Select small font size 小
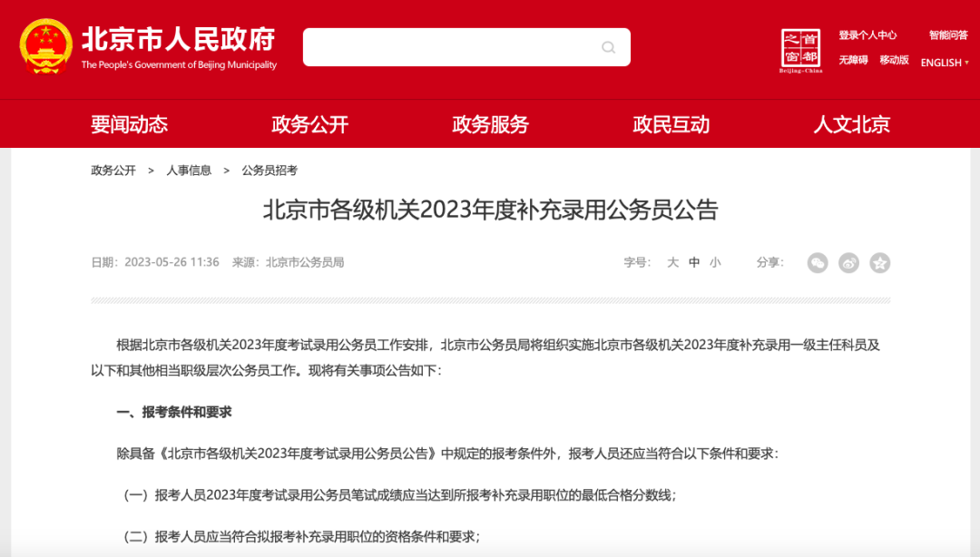This screenshot has width=980, height=557. (x=715, y=262)
